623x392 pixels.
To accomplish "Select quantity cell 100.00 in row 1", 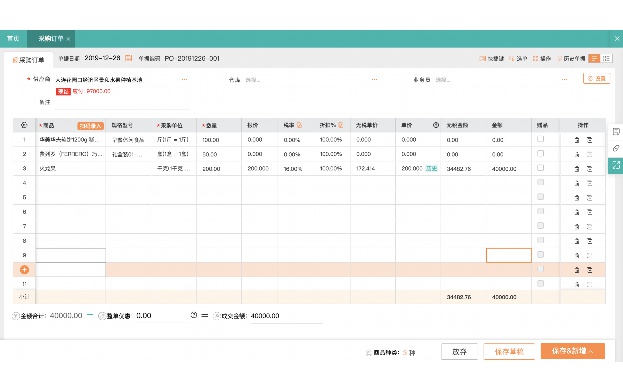I will (219, 140).
